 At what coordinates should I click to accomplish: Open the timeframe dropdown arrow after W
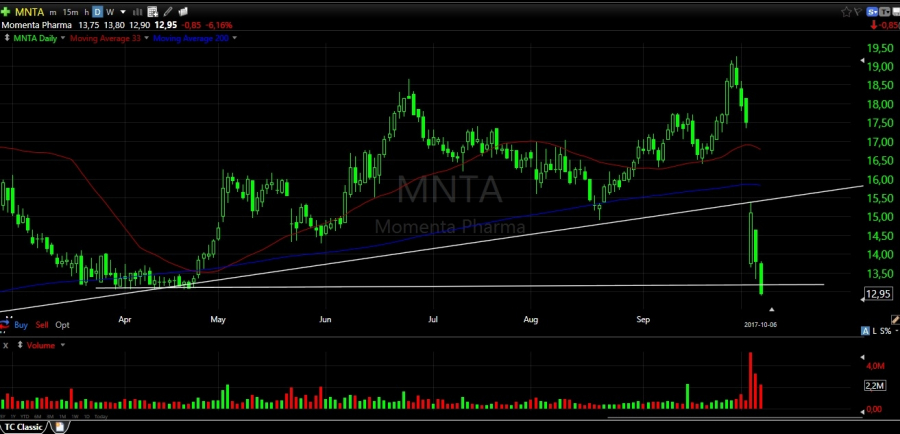tap(122, 12)
